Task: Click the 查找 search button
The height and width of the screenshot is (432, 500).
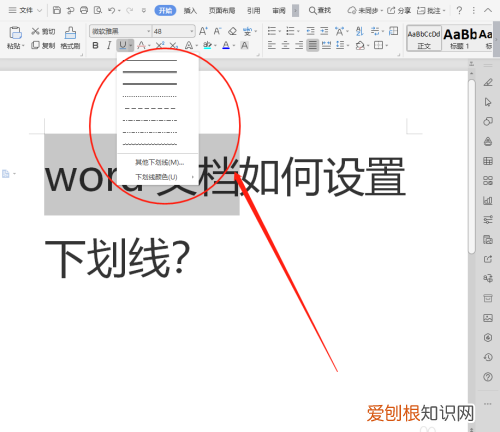Action: pos(320,11)
